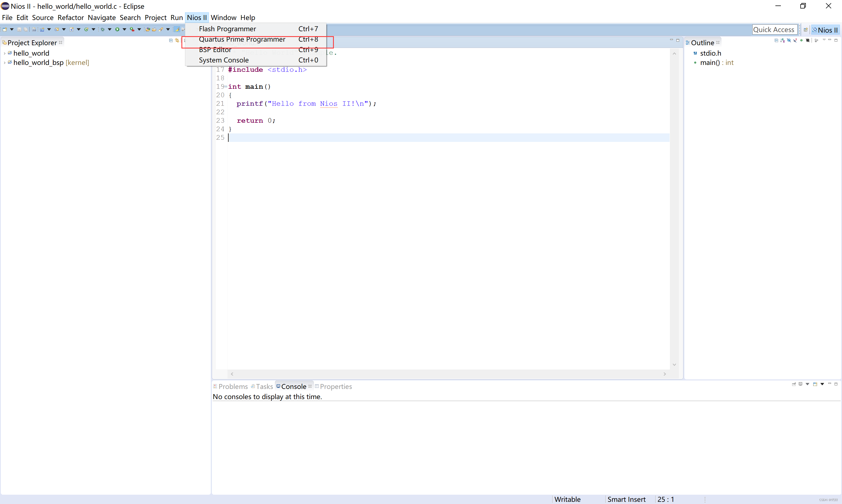The image size is (842, 504).
Task: Open the Run button dropdown arrow
Action: (124, 30)
